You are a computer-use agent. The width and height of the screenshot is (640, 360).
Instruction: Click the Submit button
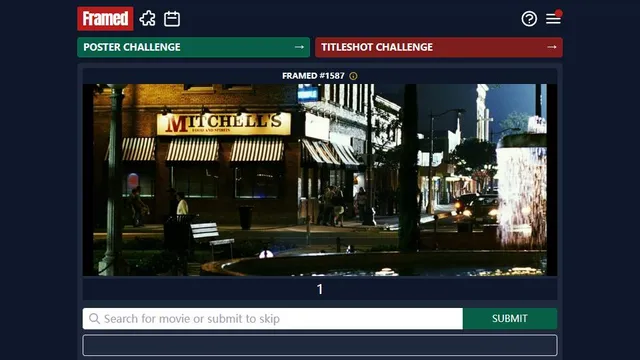510,319
